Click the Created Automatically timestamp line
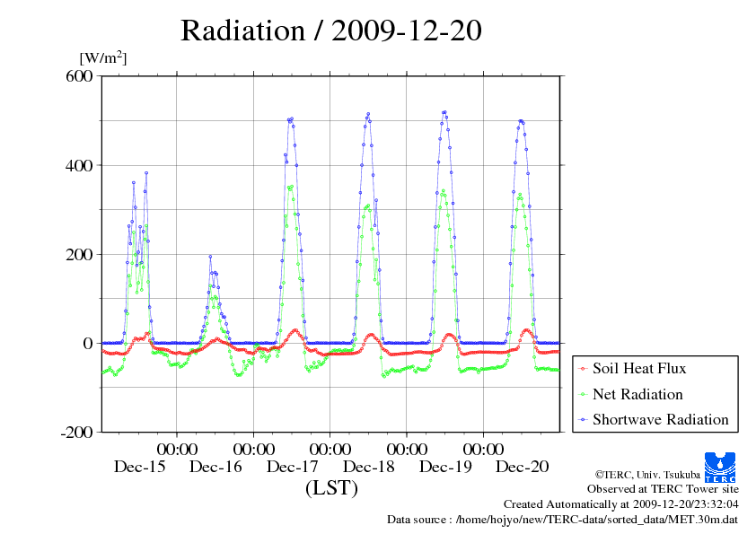Screen dimensions: 756x534 621,504
